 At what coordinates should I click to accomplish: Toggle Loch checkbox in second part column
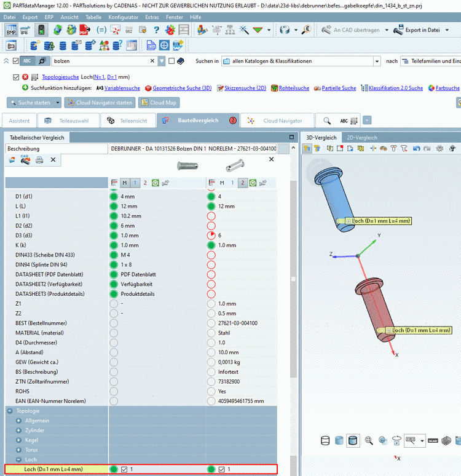(x=221, y=469)
